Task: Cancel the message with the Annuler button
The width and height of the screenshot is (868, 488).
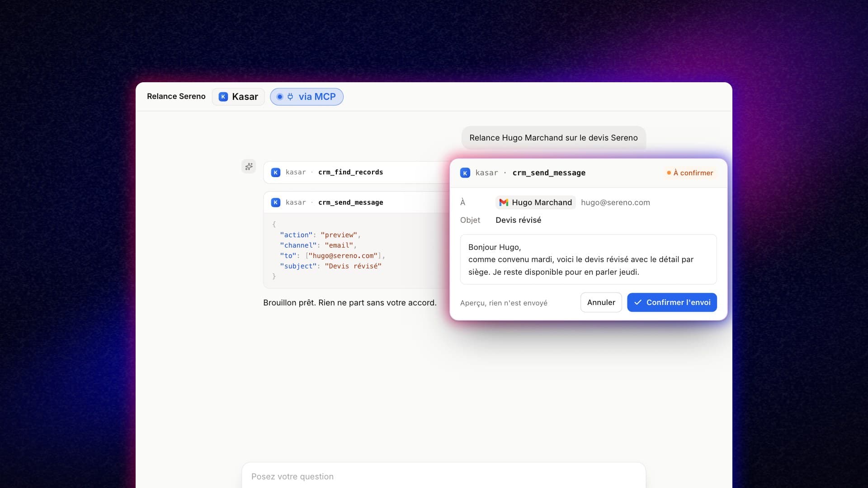Action: (x=601, y=302)
